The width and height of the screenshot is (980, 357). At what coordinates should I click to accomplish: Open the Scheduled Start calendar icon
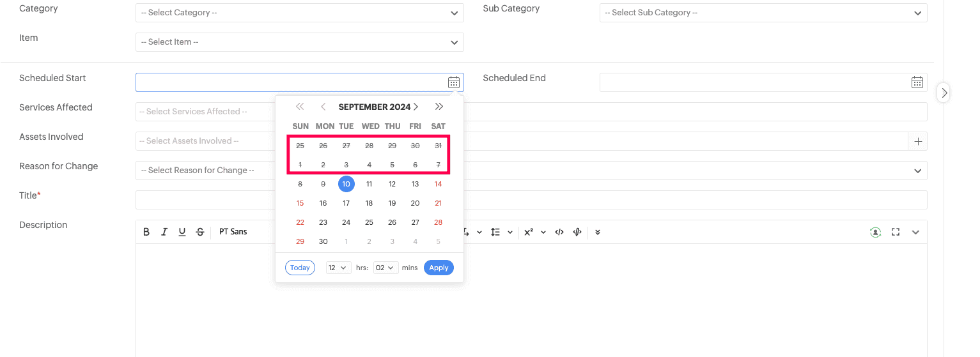pyautogui.click(x=453, y=82)
